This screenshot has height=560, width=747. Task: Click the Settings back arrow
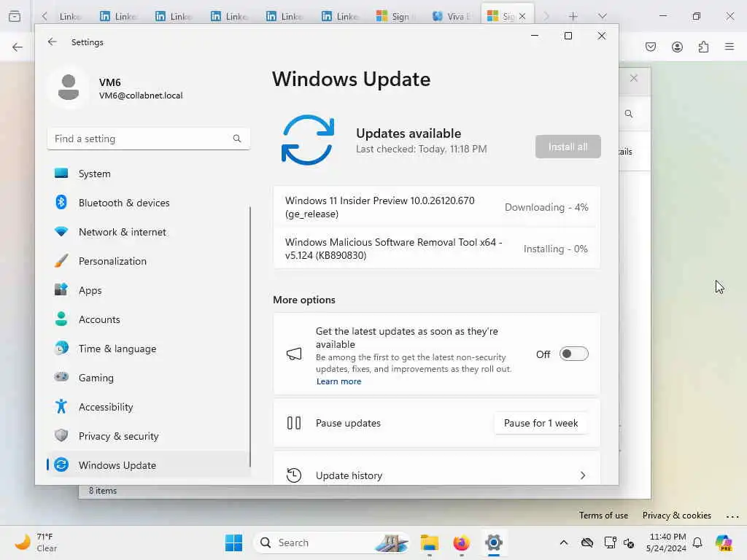click(52, 42)
